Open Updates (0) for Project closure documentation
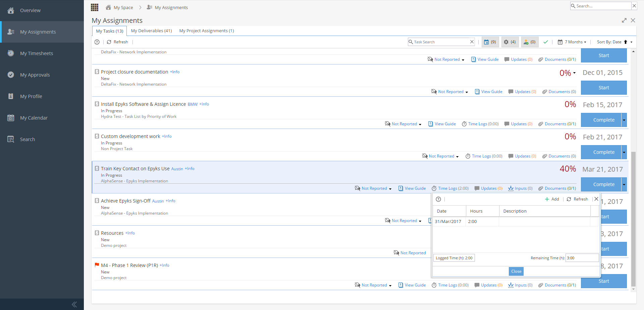 click(522, 92)
